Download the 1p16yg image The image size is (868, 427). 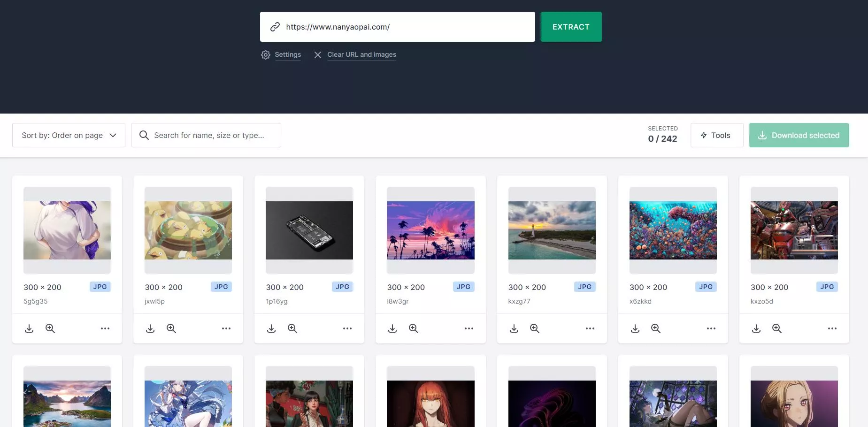click(x=271, y=328)
